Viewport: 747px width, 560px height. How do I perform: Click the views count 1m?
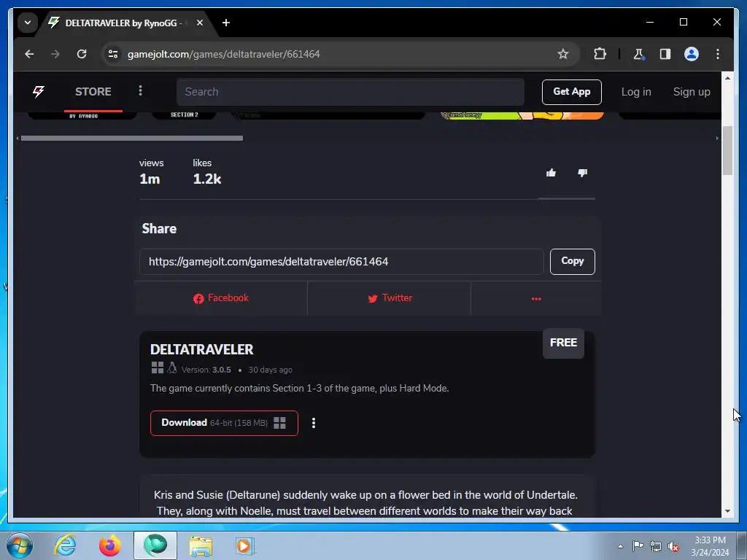click(x=150, y=179)
